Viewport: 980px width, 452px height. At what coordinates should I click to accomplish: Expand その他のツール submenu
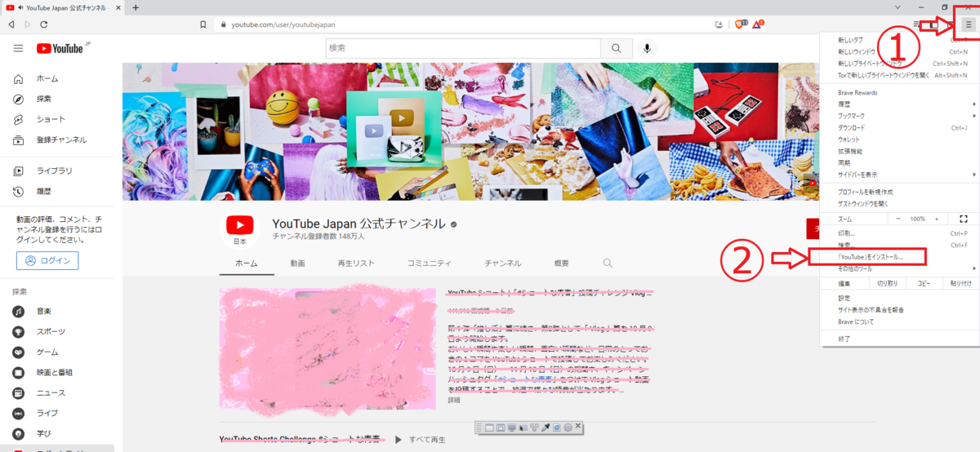point(900,268)
